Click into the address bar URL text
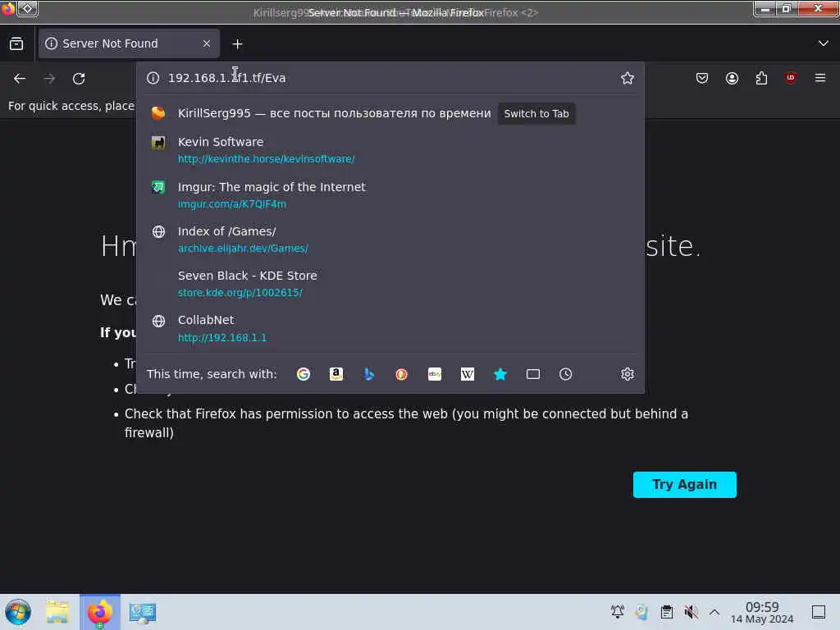This screenshot has width=840, height=630. coord(226,78)
